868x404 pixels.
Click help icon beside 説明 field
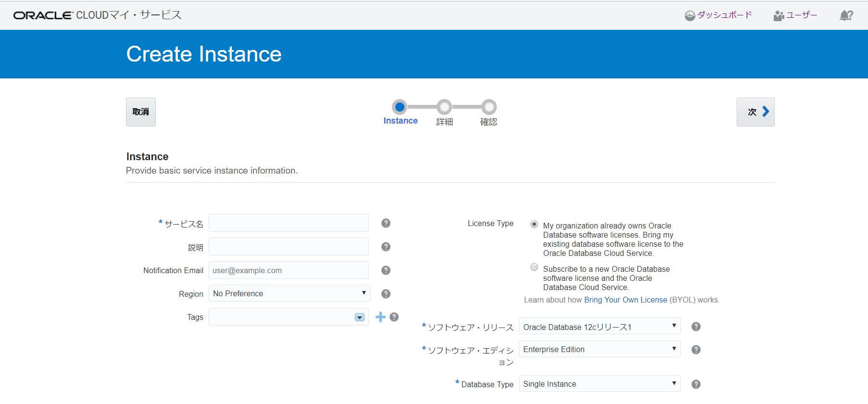pos(386,247)
